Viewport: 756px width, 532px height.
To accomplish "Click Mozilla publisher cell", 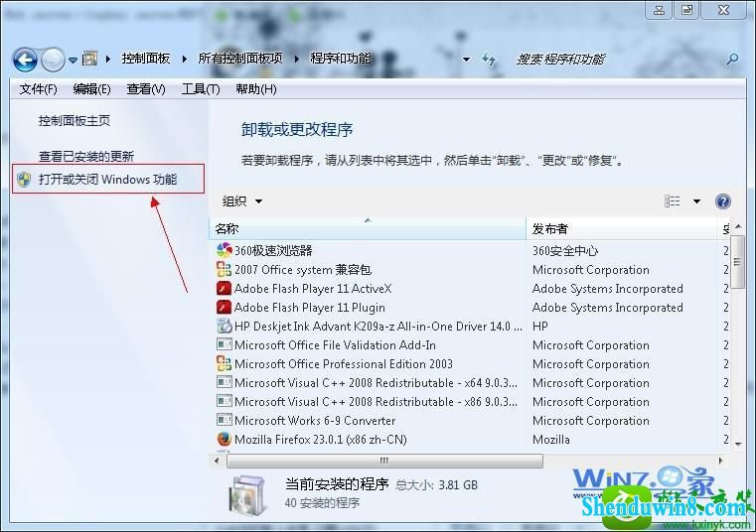I will click(x=551, y=440).
